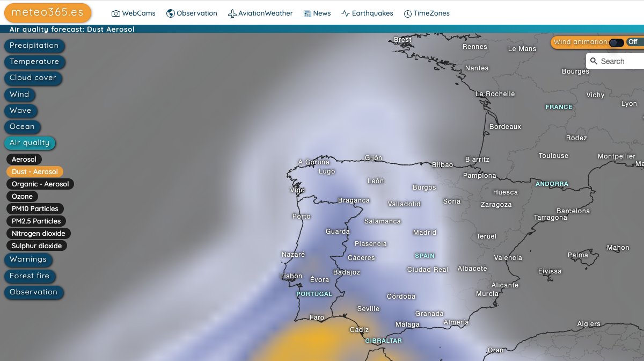Expand the Wind menu
The image size is (644, 361).
pyautogui.click(x=20, y=95)
